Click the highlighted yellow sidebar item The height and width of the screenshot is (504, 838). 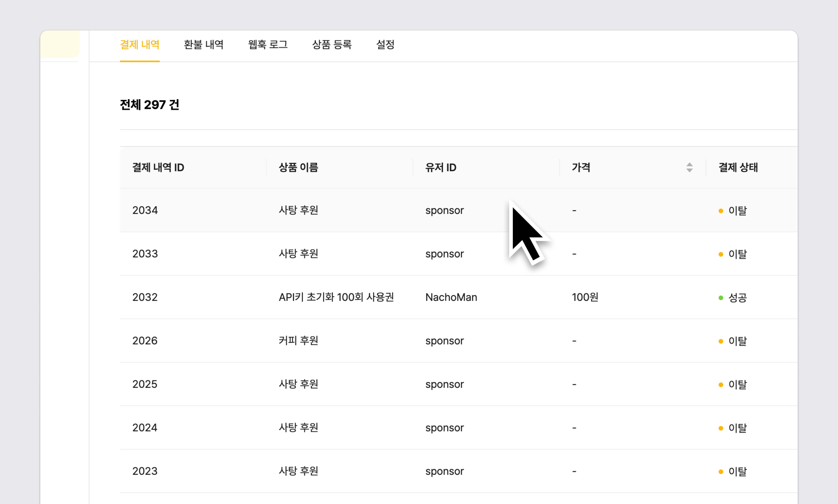tap(60, 44)
